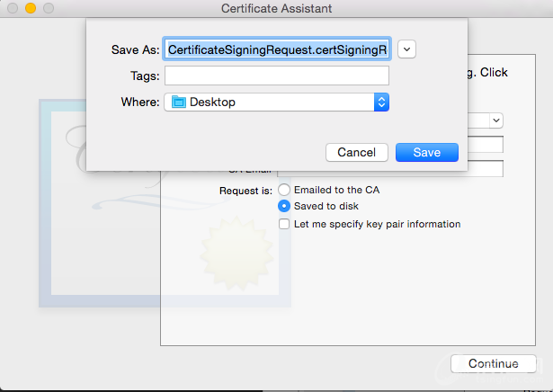This screenshot has height=392, width=553.
Task: Click into the Save As filename field
Action: click(277, 49)
